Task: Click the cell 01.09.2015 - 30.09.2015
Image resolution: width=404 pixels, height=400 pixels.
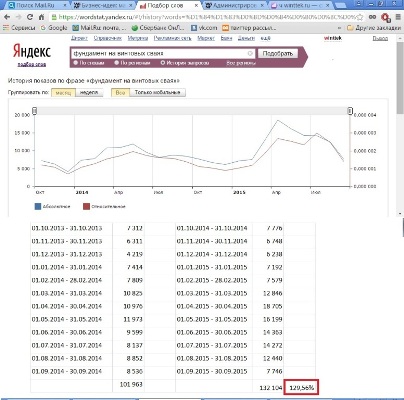Action: click(x=212, y=371)
